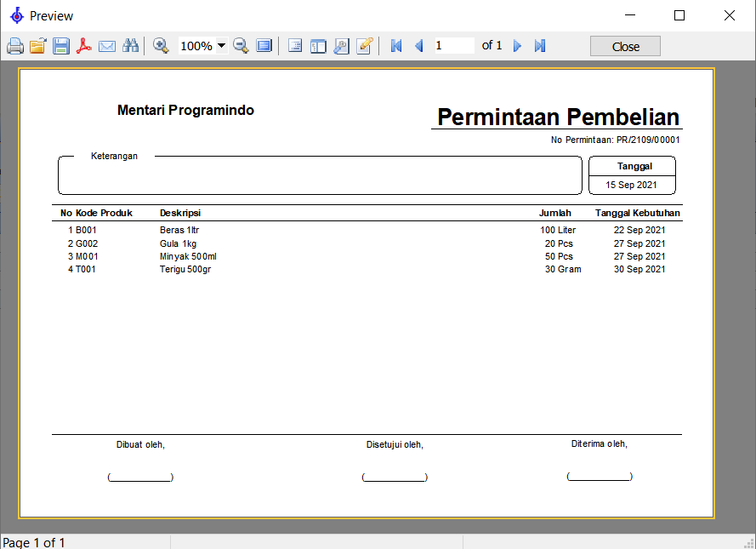Screen dimensions: 756x549
Task: Click the Preview app icon in title bar
Action: [17, 15]
